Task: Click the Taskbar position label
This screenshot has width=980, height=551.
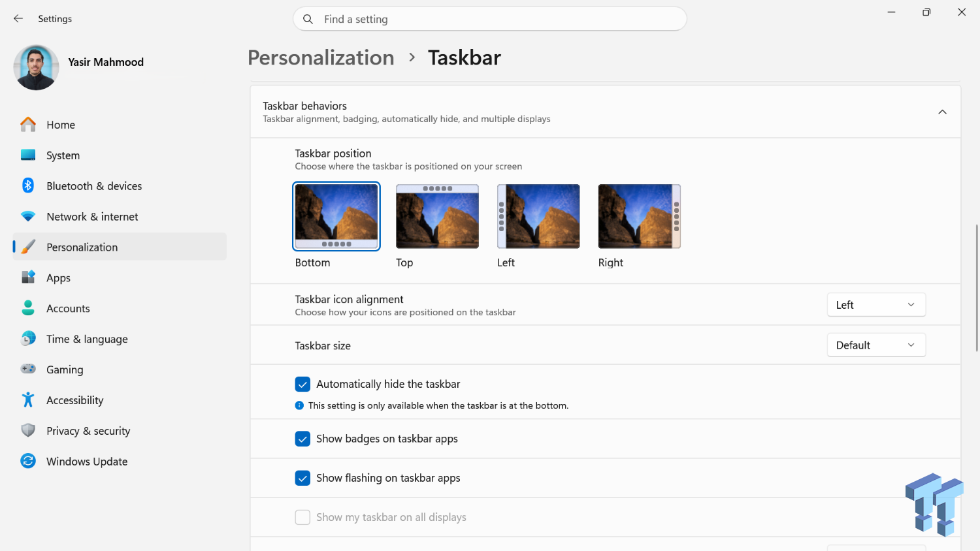Action: 333,153
